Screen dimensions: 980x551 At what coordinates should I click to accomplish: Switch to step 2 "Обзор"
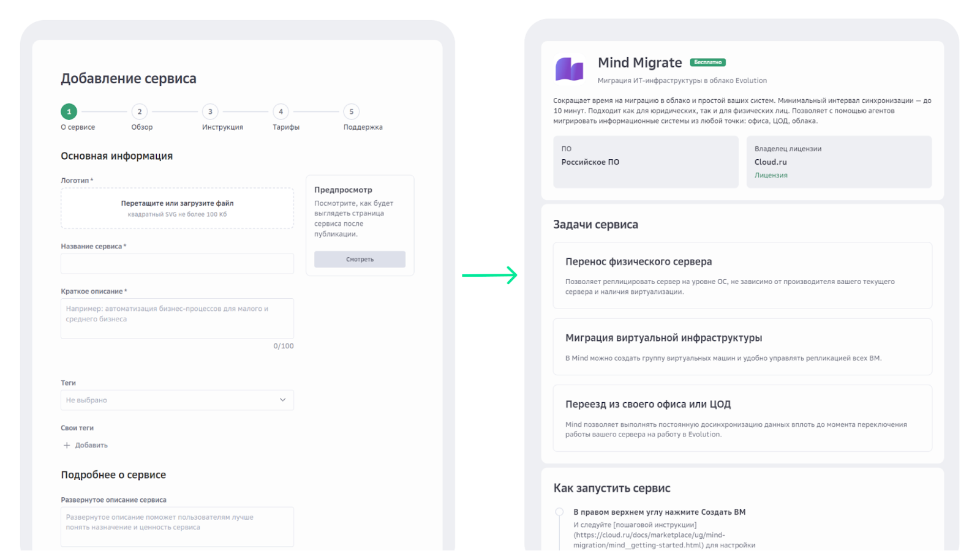pyautogui.click(x=140, y=111)
